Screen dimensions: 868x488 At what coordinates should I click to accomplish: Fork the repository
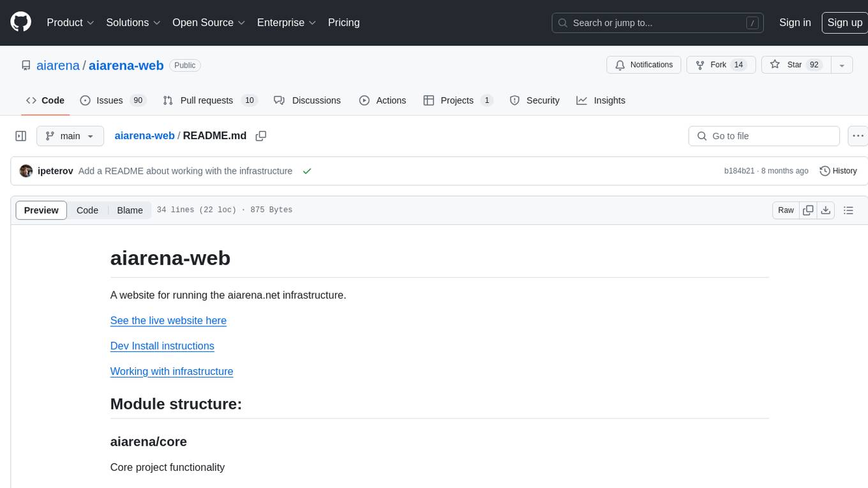coord(721,65)
